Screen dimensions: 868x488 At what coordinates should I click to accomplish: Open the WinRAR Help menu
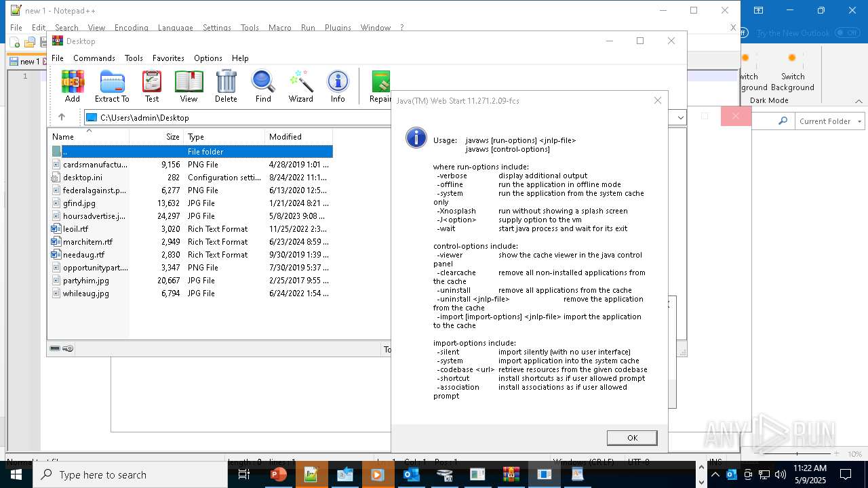click(x=240, y=58)
